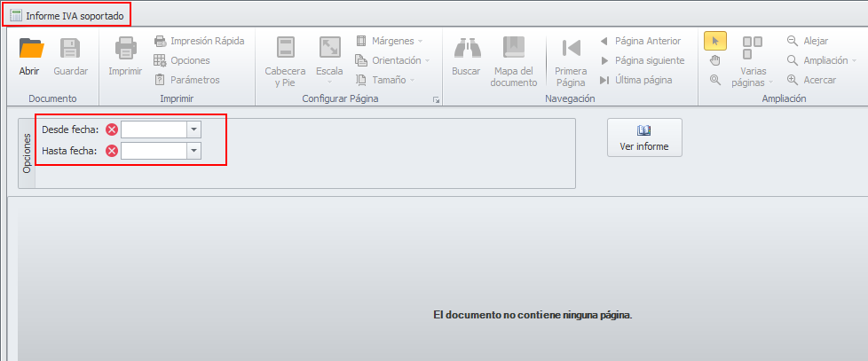Click the Guardar floppy disk icon
This screenshot has width=868, height=361.
70,49
